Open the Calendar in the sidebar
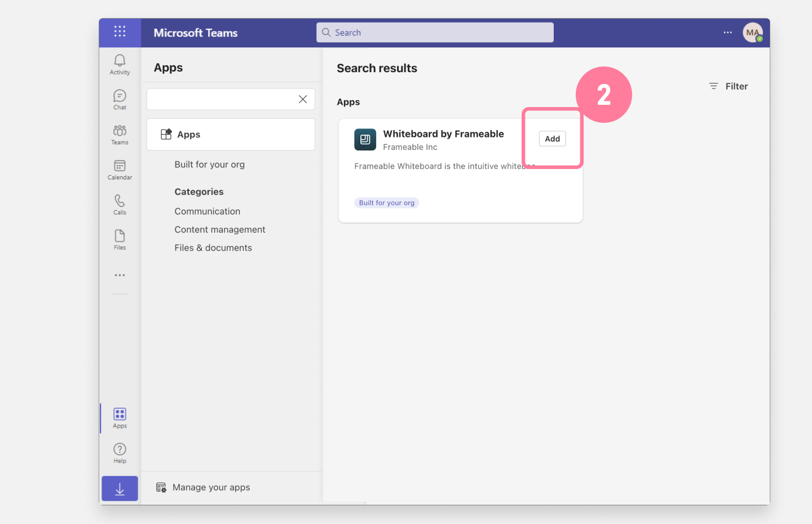 coord(120,170)
